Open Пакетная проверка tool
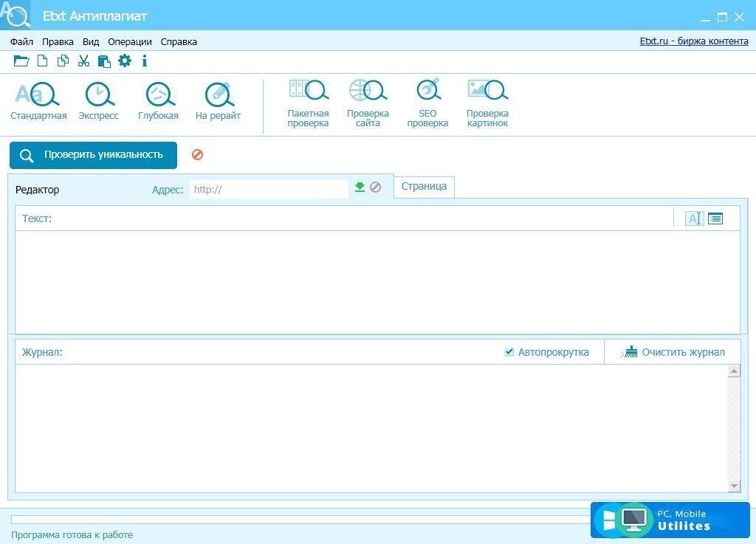This screenshot has width=756, height=544. click(308, 103)
